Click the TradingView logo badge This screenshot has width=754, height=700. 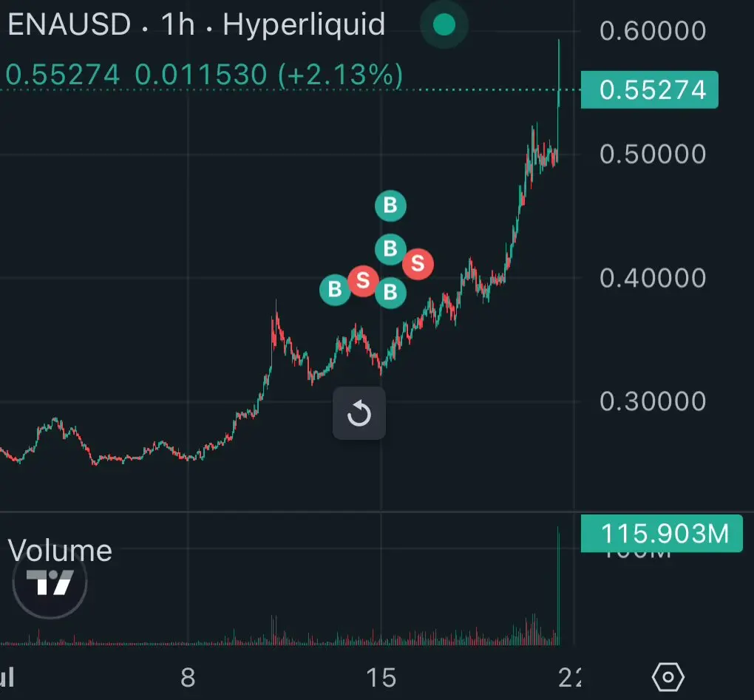click(x=50, y=581)
